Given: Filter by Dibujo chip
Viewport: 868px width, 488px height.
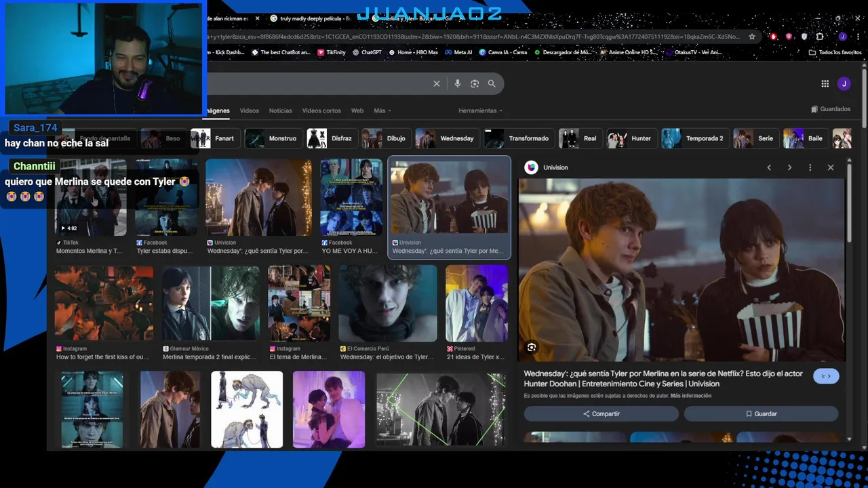Looking at the screenshot, I should click(x=386, y=138).
